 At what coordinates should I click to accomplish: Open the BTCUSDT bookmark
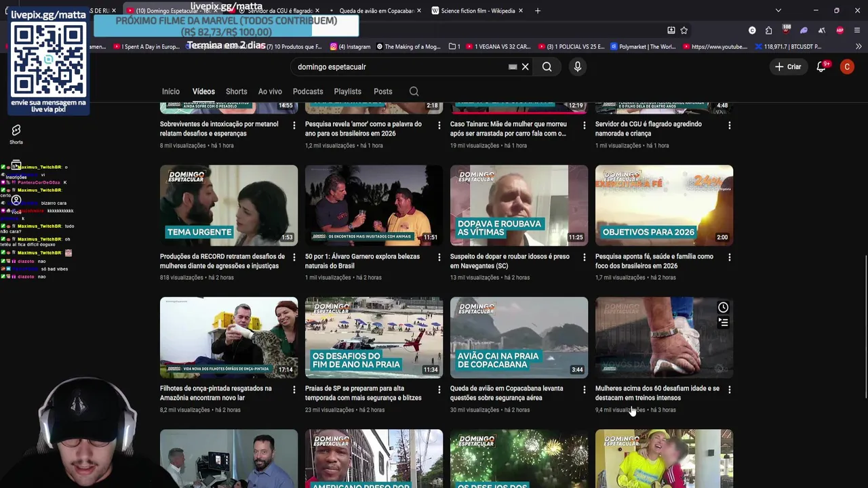click(x=787, y=47)
